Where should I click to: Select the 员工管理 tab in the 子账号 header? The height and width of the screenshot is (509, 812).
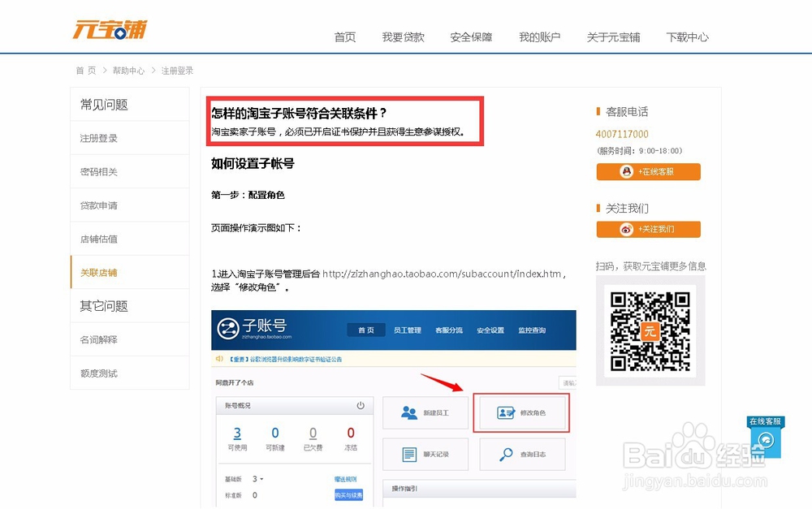407,330
